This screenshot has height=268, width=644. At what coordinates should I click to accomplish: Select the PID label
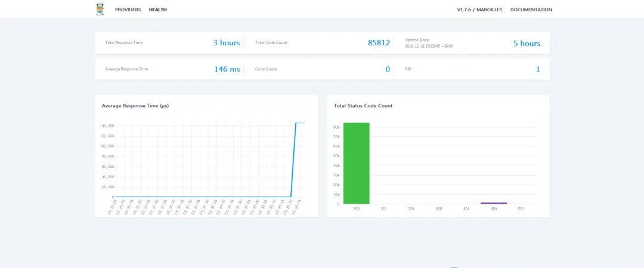[x=408, y=69]
